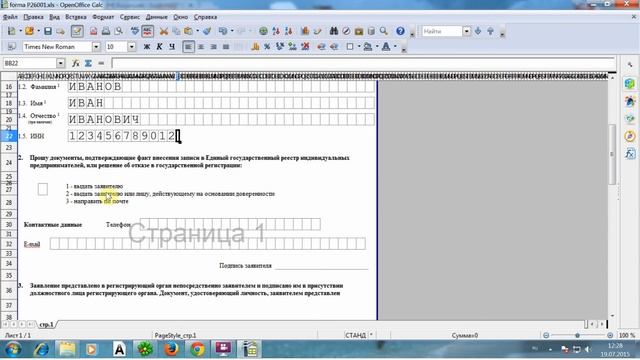
Task: Open the search field history dropdown
Action: coord(467,31)
